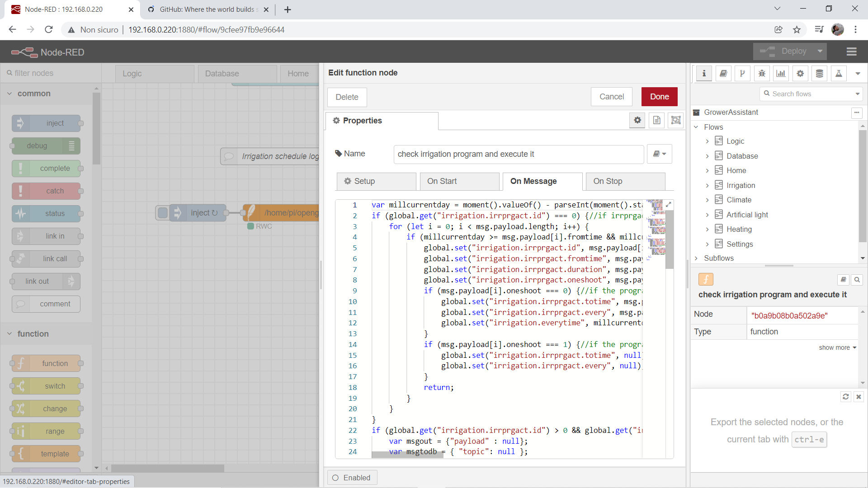Open the dashboard chart sidebar icon
The image size is (868, 488).
781,73
